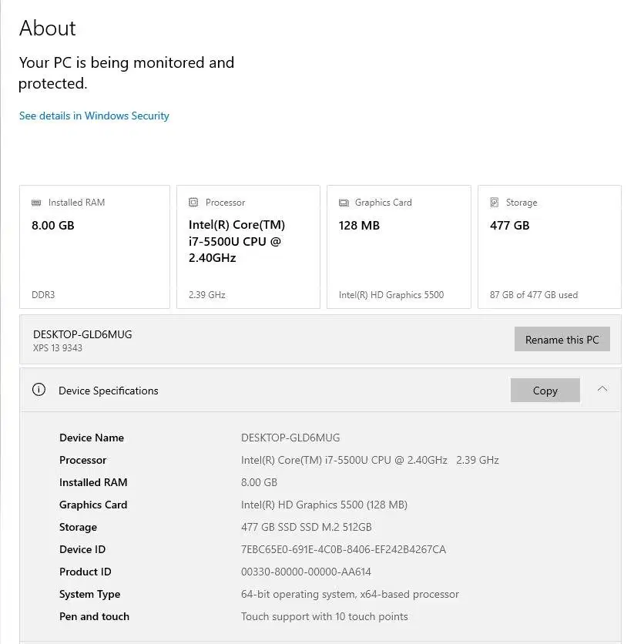Click the Installed RAM memory chip icon
Viewport: 644px width, 644px height.
tap(35, 202)
